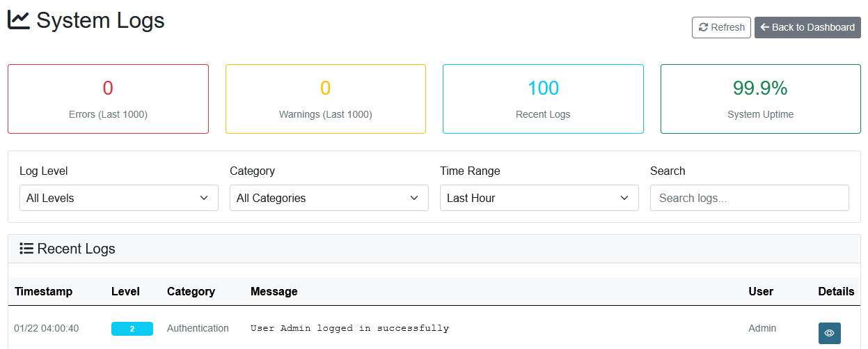Select the Errors (Last 1000) card
The width and height of the screenshot is (868, 349).
(x=108, y=99)
